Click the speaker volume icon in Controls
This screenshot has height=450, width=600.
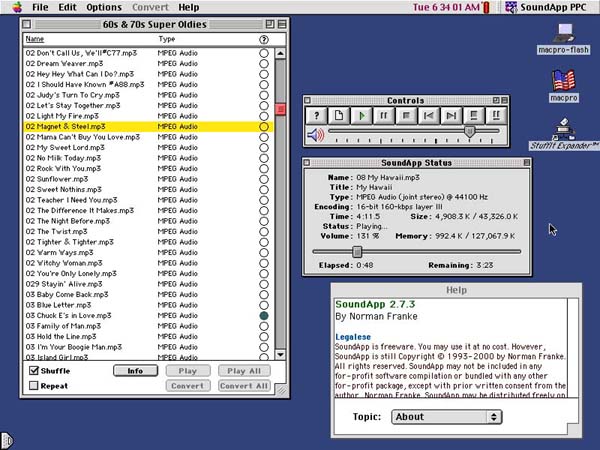pos(316,135)
